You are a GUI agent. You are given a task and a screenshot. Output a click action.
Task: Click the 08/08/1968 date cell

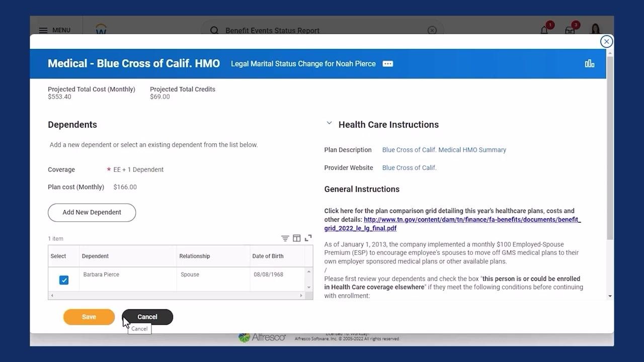point(277,279)
